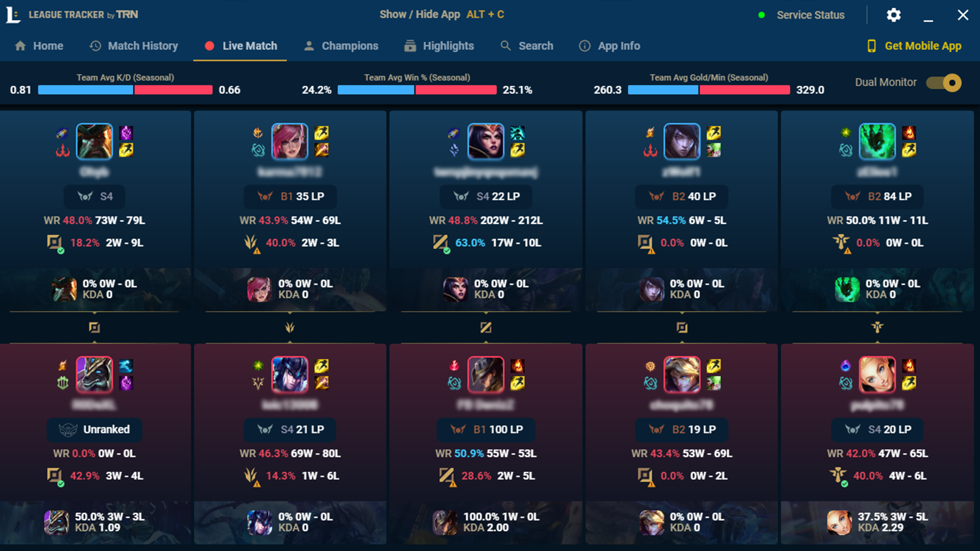Click the support role icon below red team fifth player

(x=876, y=327)
